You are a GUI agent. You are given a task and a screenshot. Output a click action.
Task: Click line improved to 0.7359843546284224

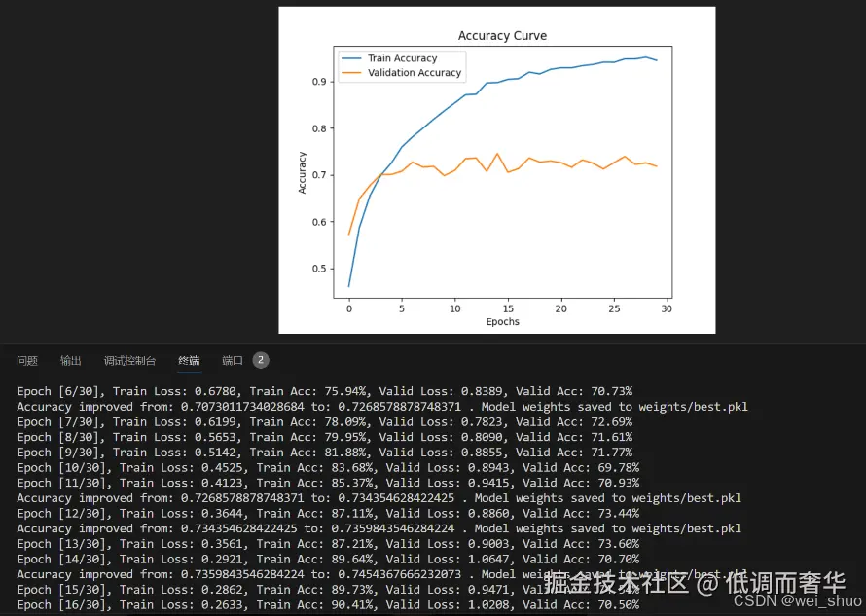pyautogui.click(x=379, y=528)
